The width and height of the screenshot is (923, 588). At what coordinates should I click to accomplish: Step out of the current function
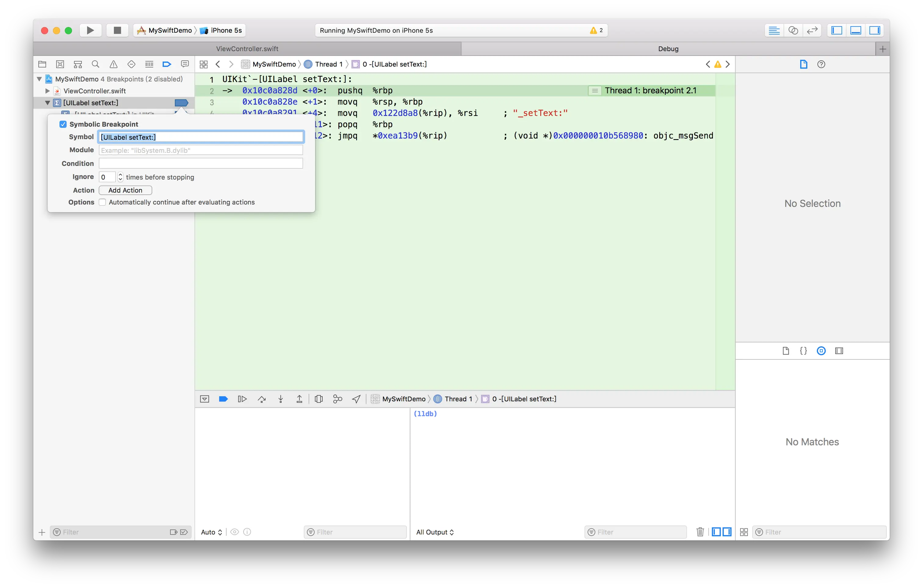coord(299,399)
